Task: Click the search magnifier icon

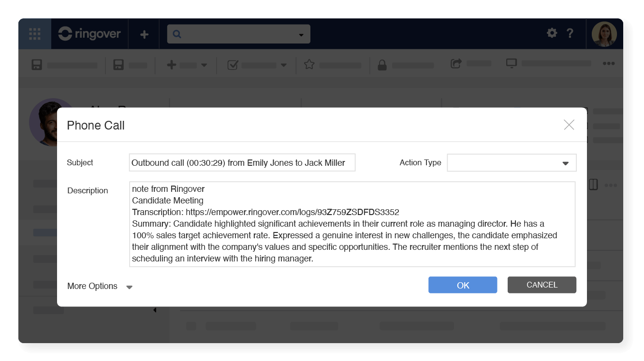Action: pos(177,33)
